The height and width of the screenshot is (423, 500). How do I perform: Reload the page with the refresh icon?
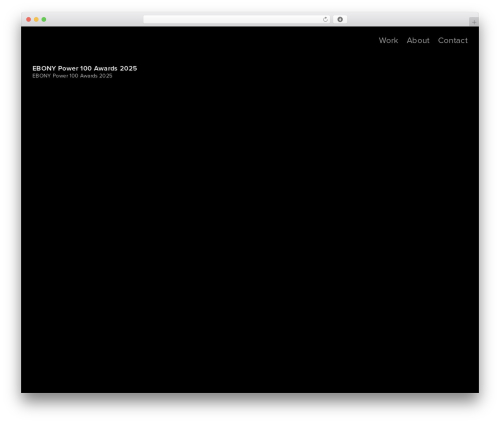(325, 19)
